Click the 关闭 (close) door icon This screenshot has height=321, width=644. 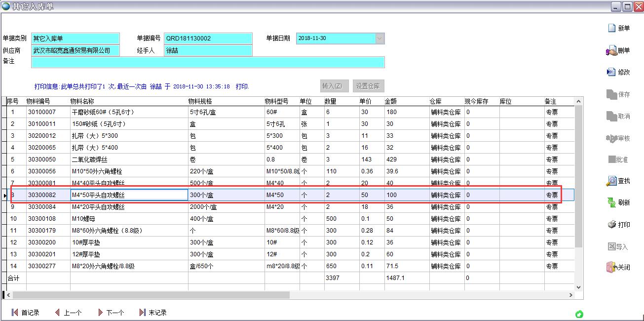(611, 267)
